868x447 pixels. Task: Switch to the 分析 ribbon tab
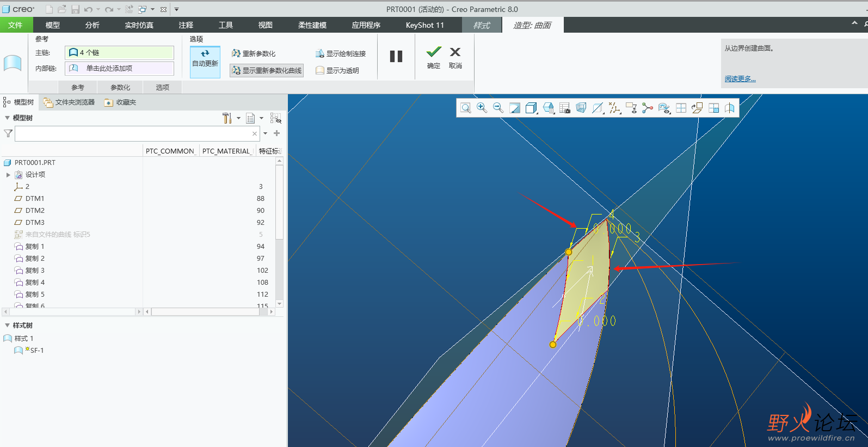pyautogui.click(x=93, y=25)
